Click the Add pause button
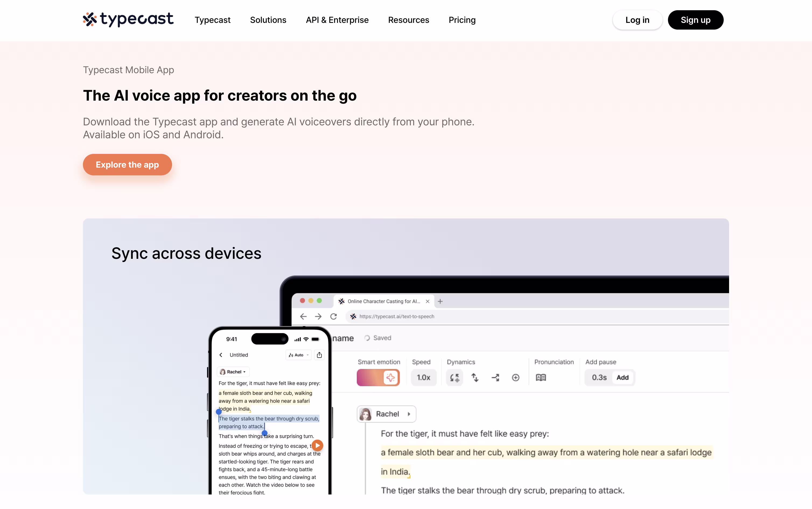Screen dimensions: 812x509 [x=622, y=377]
